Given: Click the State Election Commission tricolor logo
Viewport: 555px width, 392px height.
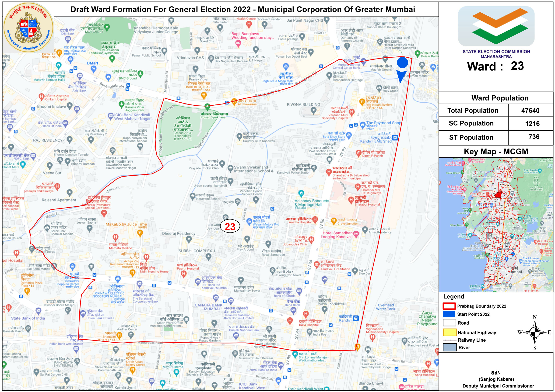Looking at the screenshot, I should [x=496, y=26].
